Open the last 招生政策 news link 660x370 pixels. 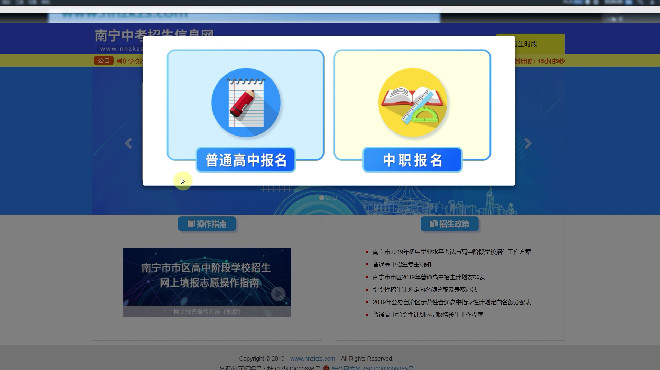pyautogui.click(x=428, y=314)
